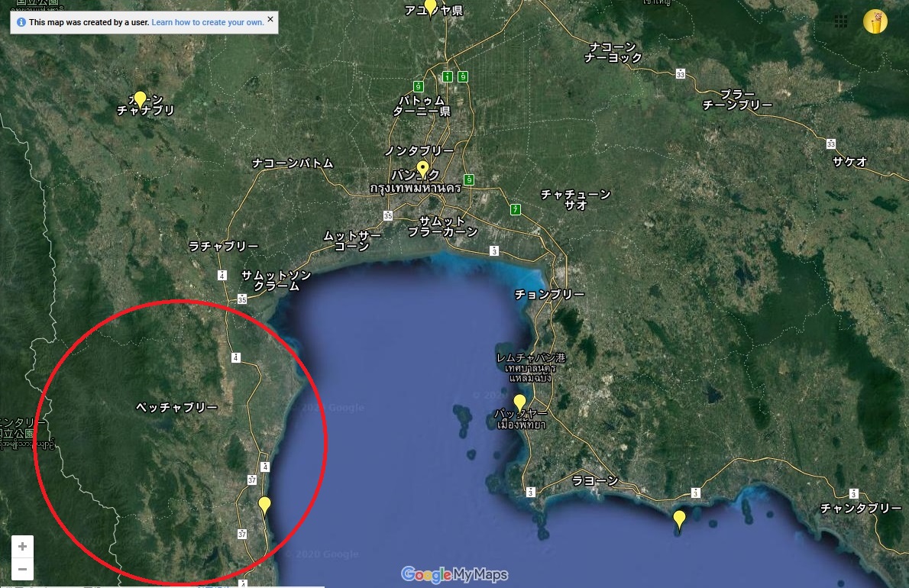This screenshot has height=588, width=909.
Task: Click route 3 shield near チャンタブリー
Action: tap(853, 493)
